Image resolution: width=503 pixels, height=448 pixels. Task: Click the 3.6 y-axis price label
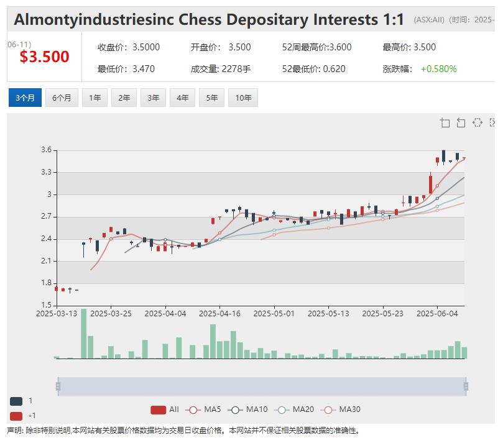[46, 150]
